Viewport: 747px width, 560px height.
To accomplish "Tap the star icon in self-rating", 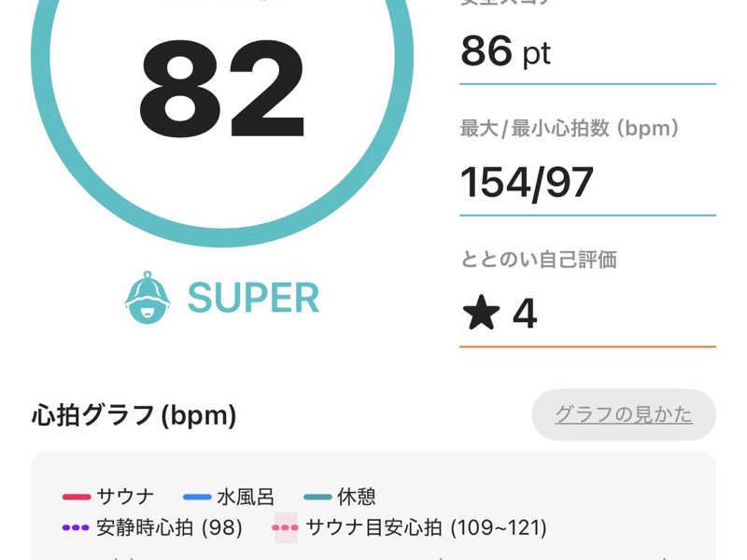I will 481,315.
